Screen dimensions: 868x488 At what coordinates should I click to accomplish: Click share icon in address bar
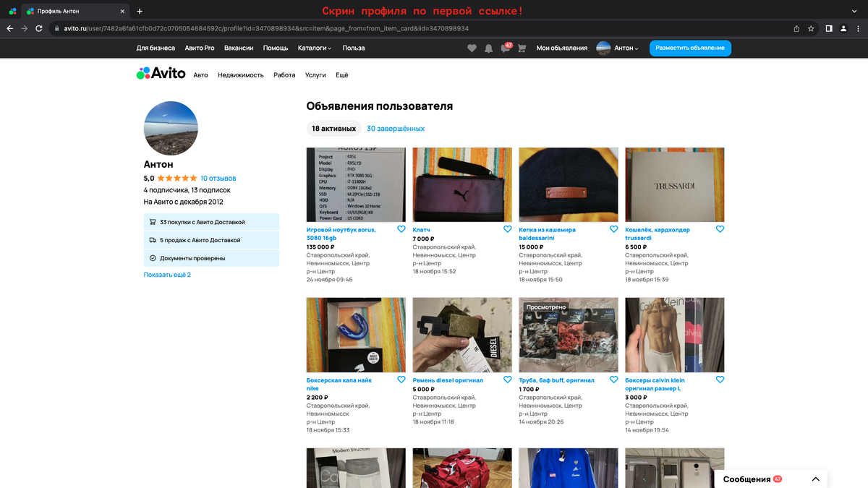[796, 28]
